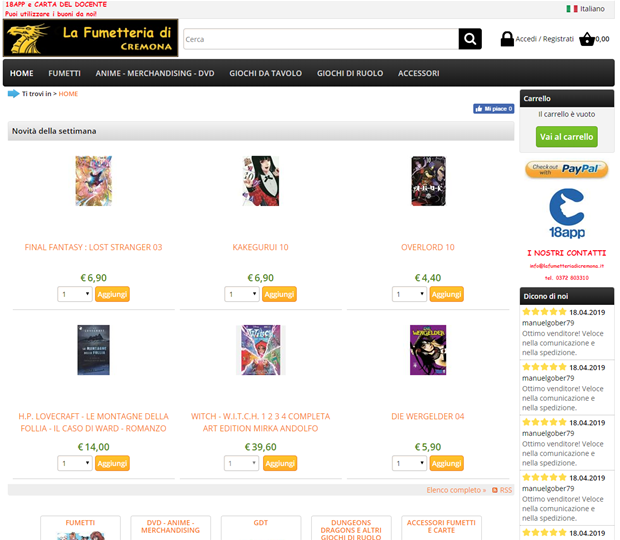
Task: Open the Elenco completo link
Action: (456, 490)
